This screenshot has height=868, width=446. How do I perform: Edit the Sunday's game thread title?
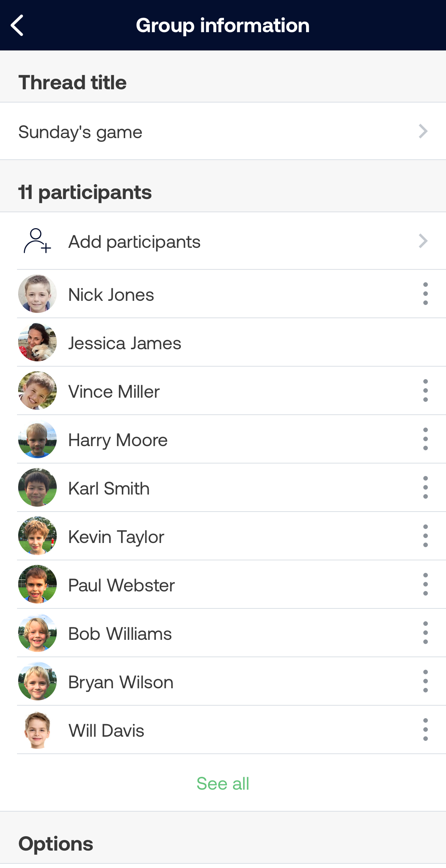tap(223, 131)
